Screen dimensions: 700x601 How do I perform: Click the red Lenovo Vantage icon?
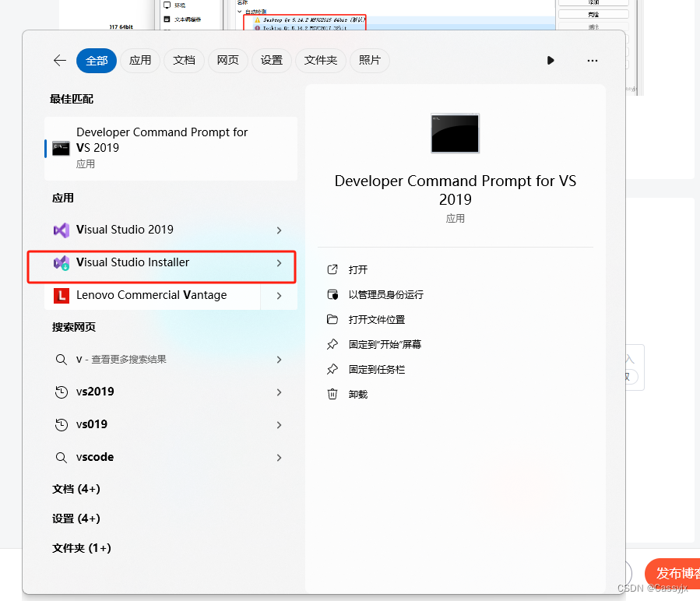[62, 296]
